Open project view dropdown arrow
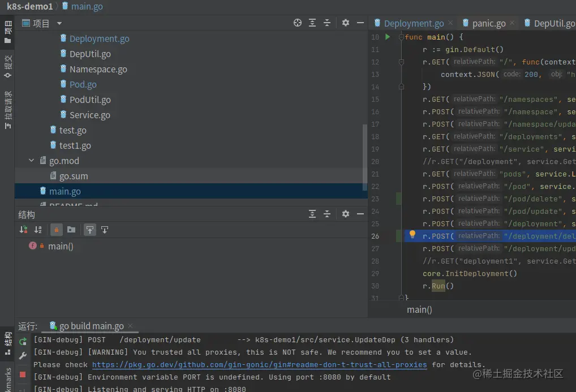Screen dimensions: 576x392 coord(59,24)
